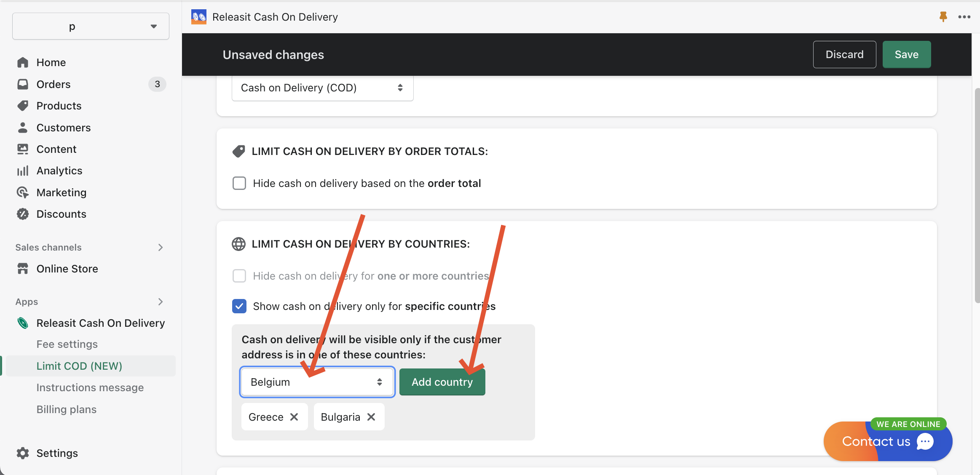980x475 pixels.
Task: Select the Online Store storefront icon
Action: [23, 268]
